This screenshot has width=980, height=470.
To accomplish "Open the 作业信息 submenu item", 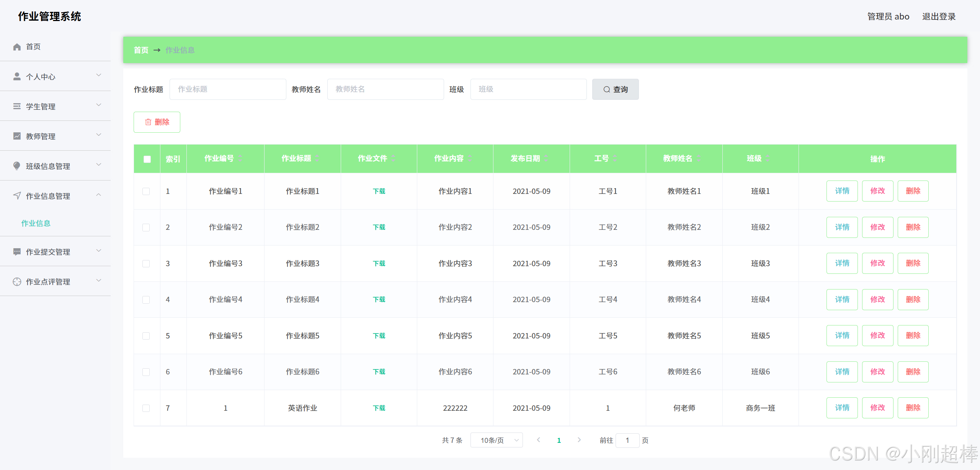I will [36, 223].
